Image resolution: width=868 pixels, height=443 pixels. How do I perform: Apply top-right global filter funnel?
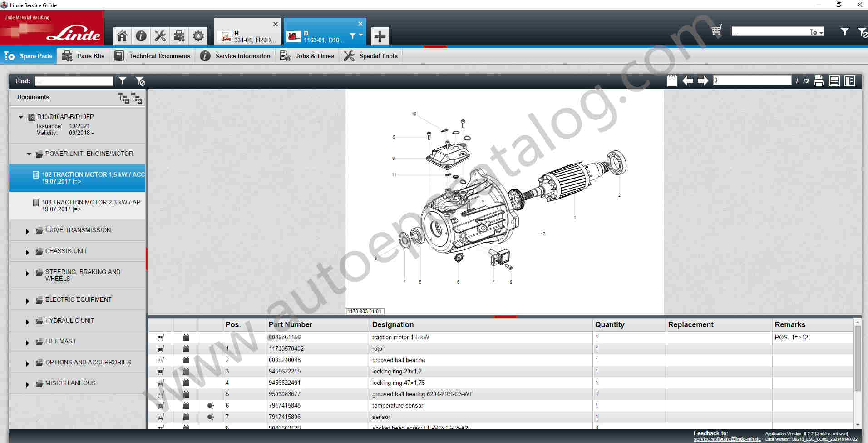[x=844, y=32]
